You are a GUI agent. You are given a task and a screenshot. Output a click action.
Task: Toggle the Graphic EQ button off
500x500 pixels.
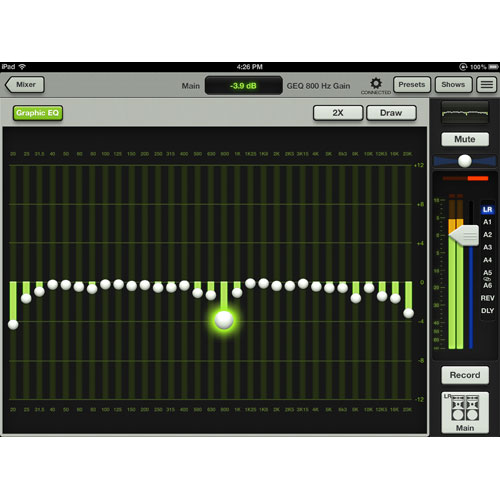[x=38, y=113]
